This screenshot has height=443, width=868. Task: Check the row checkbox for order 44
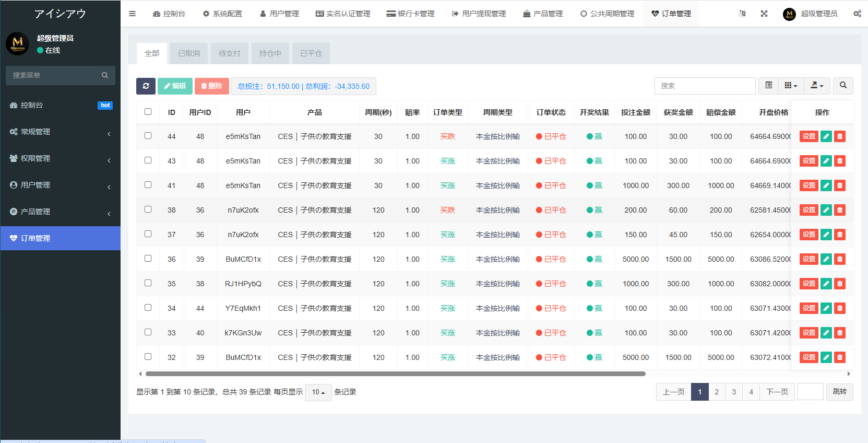[148, 136]
